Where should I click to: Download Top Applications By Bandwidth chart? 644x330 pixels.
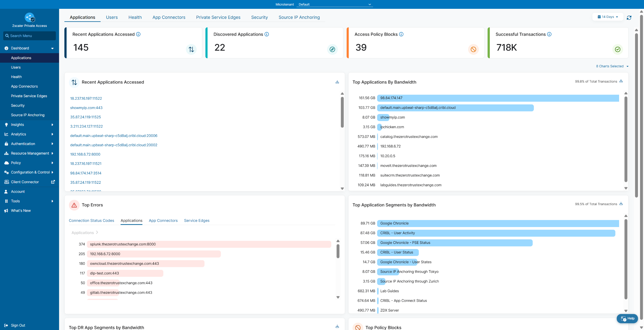(x=621, y=81)
